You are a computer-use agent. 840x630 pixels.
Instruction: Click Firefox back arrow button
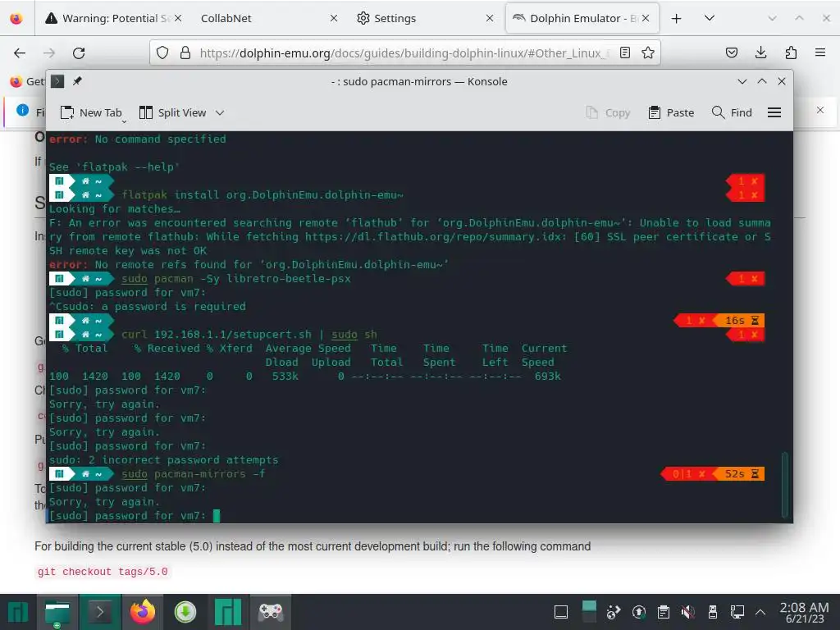click(20, 52)
